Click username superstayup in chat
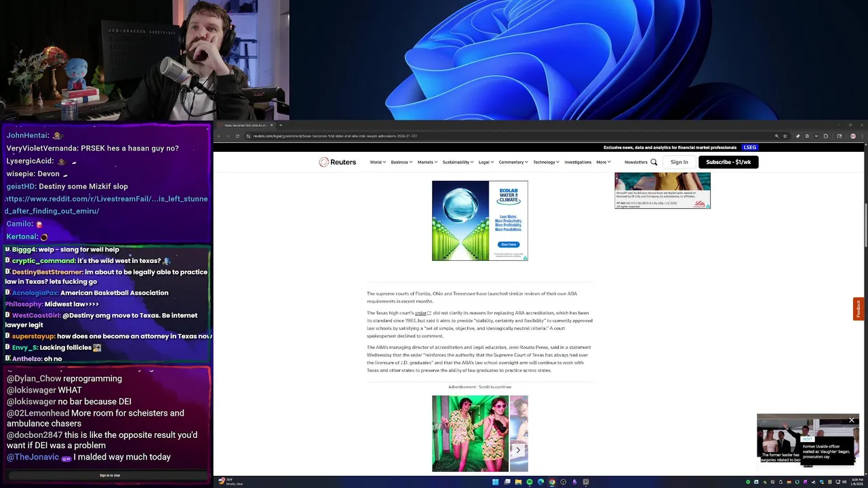The width and height of the screenshot is (868, 488). click(33, 336)
